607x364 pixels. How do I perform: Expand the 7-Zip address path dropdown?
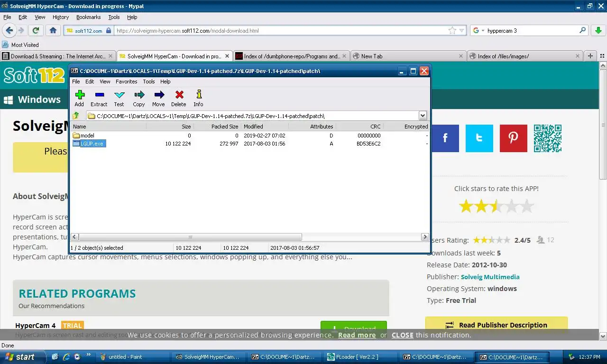coord(423,116)
